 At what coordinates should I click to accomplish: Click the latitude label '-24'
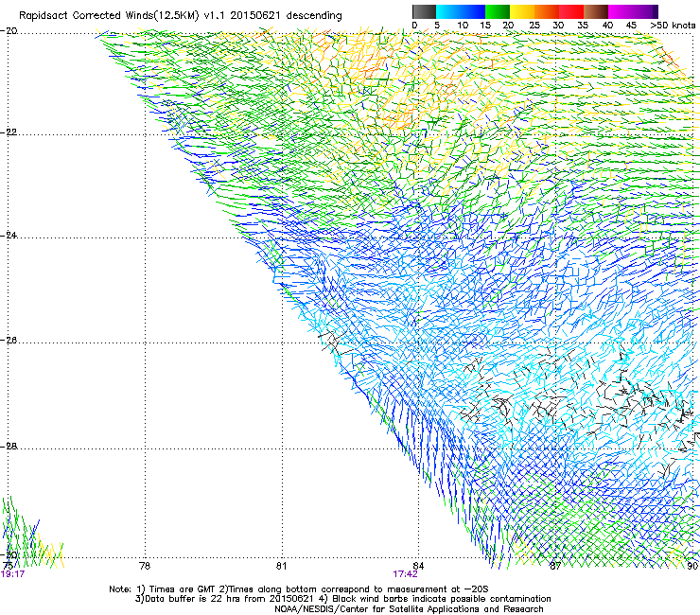tap(9, 236)
